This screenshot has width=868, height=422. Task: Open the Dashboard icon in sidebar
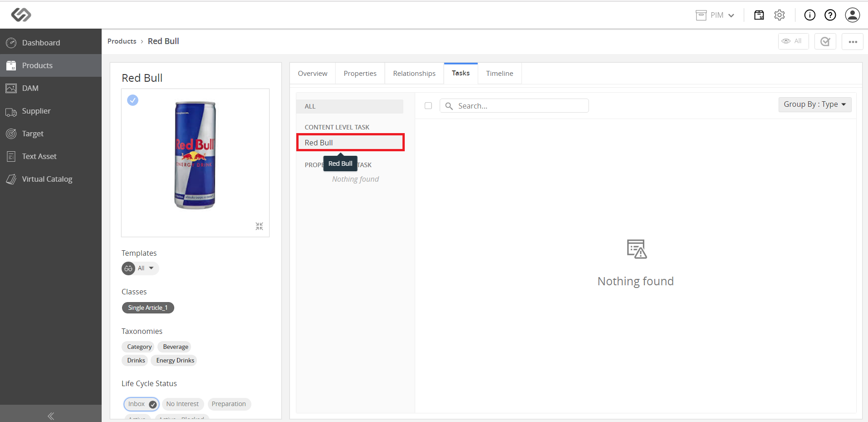11,43
